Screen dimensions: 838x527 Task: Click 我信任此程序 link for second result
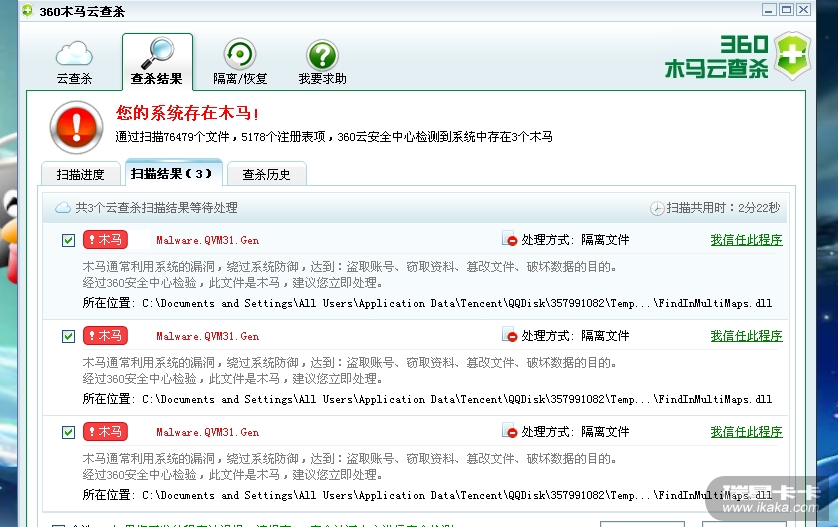click(746, 336)
